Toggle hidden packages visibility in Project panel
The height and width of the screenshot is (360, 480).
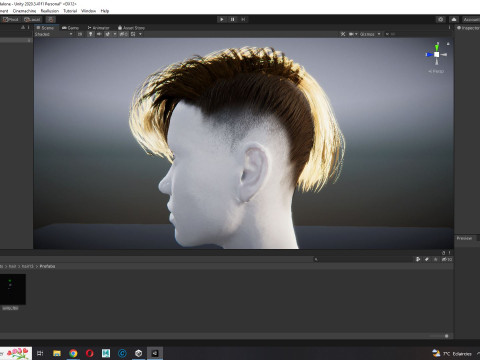(447, 259)
